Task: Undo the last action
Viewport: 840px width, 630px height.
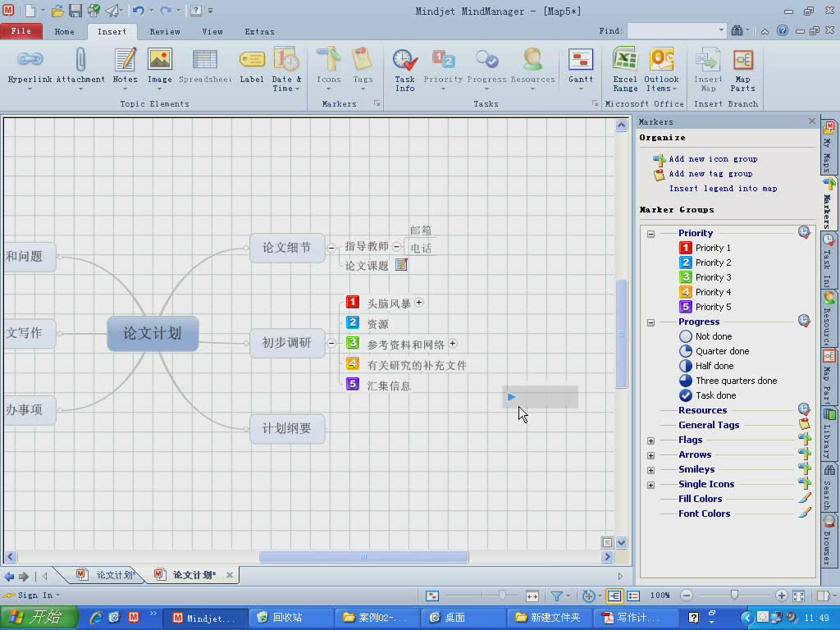Action: coord(138,10)
